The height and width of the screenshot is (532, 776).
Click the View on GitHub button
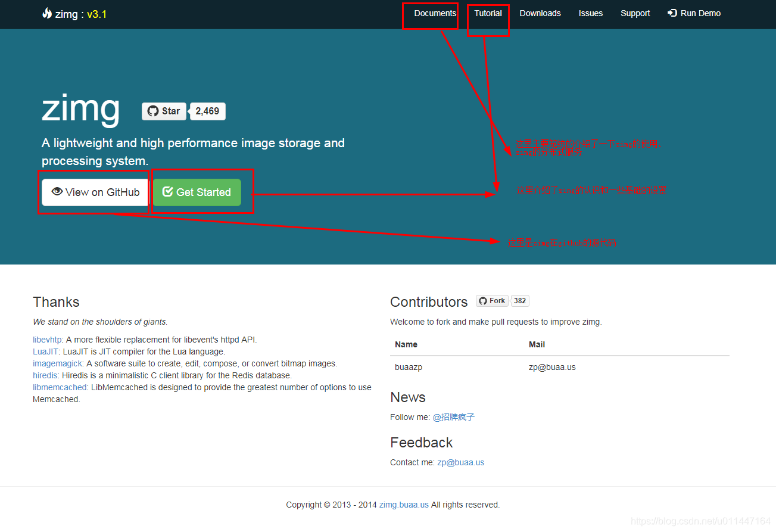pos(95,192)
